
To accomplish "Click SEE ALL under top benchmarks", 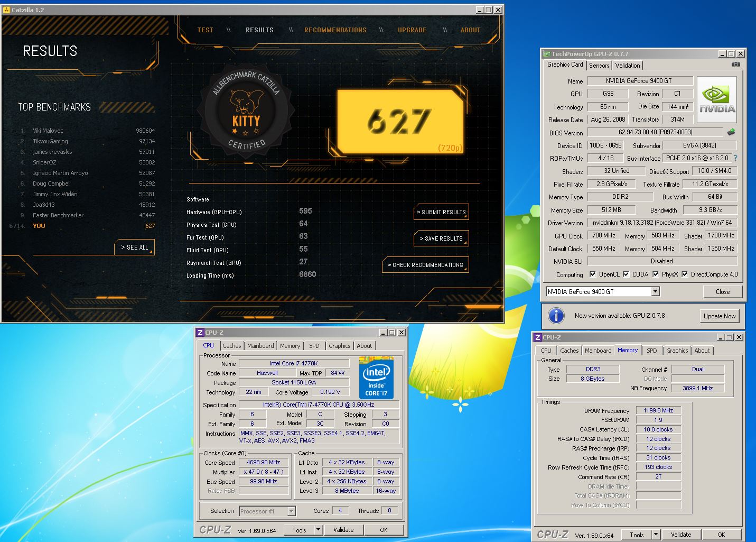I will [135, 247].
